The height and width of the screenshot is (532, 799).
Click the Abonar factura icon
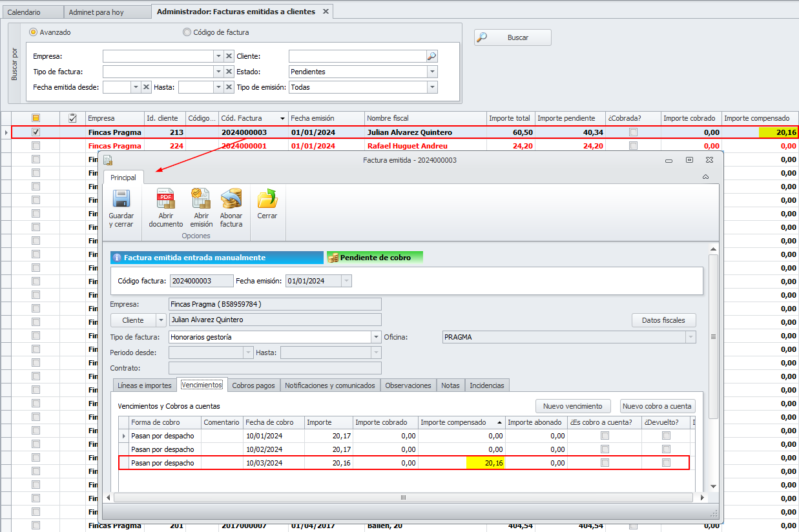click(x=231, y=199)
